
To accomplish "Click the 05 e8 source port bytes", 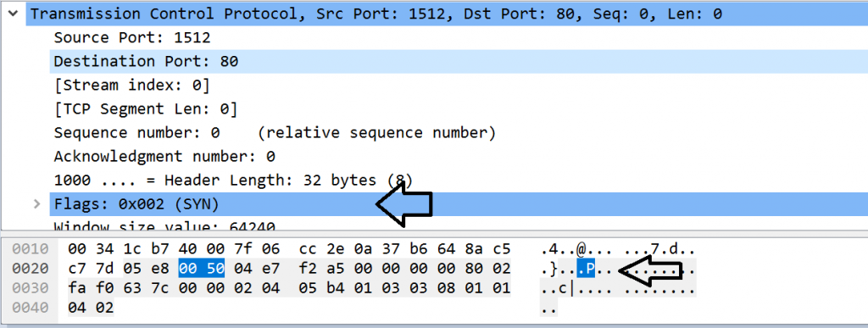I will pos(146,269).
